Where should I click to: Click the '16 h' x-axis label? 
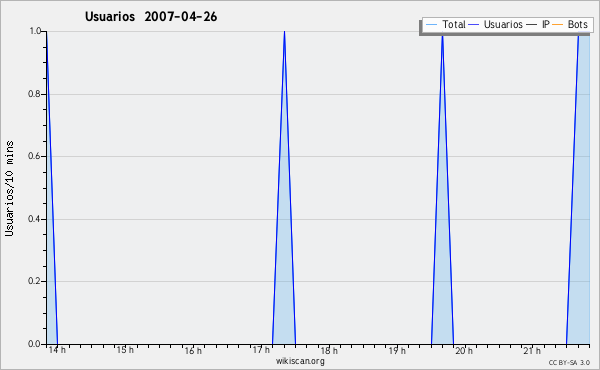pyautogui.click(x=193, y=350)
